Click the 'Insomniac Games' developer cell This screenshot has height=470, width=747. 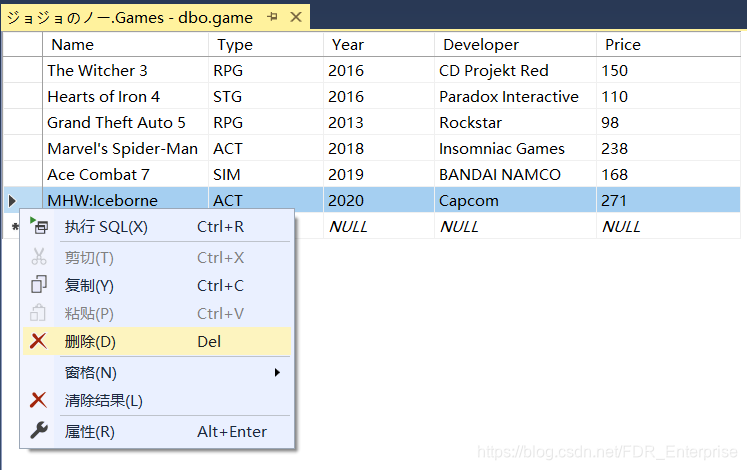pos(515,149)
